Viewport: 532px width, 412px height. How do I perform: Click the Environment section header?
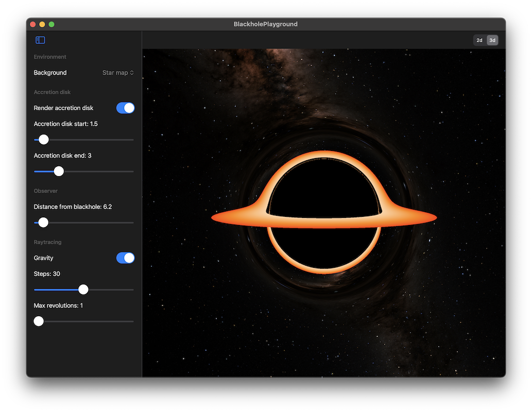(x=50, y=57)
